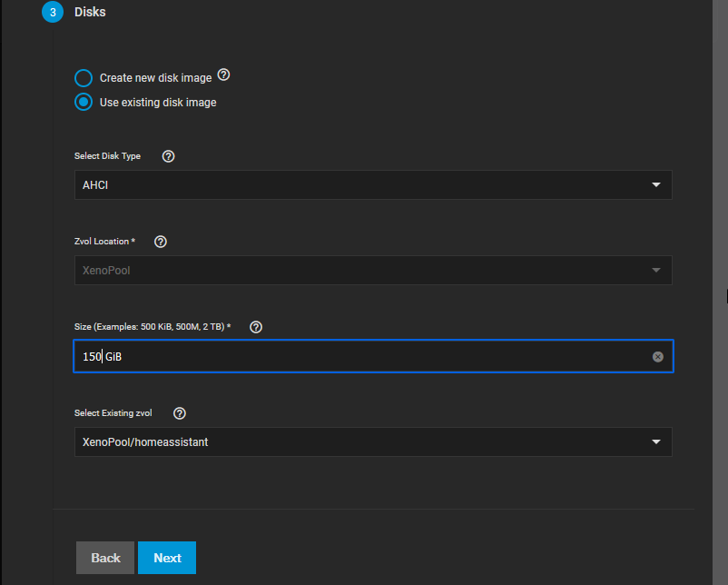Open help for Create new disk image
Viewport: 728px width, 585px height.
click(x=224, y=74)
